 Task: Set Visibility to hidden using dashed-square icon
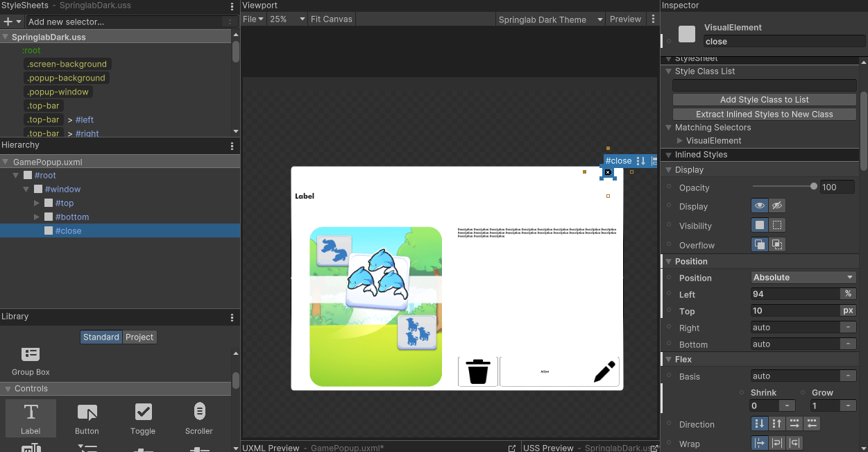pos(778,225)
